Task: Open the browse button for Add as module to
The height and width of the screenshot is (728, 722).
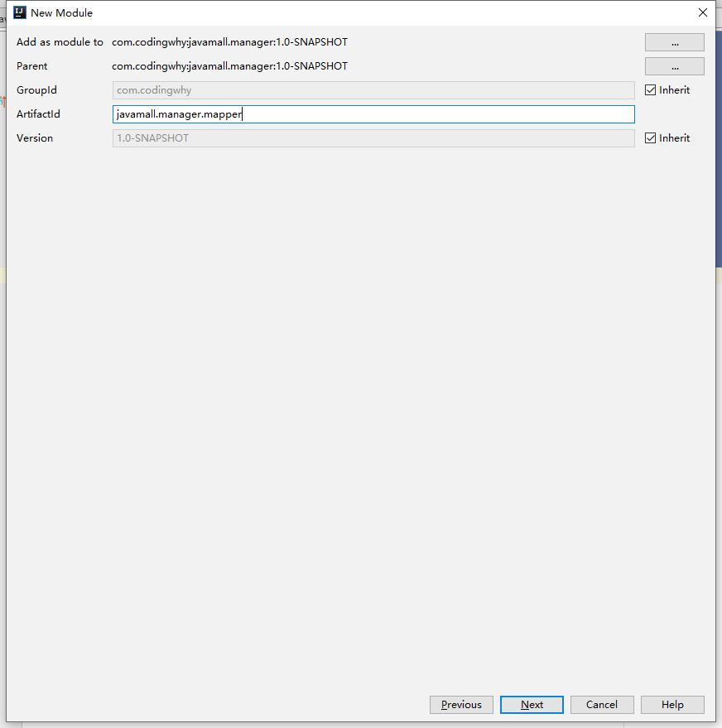Action: click(x=674, y=42)
